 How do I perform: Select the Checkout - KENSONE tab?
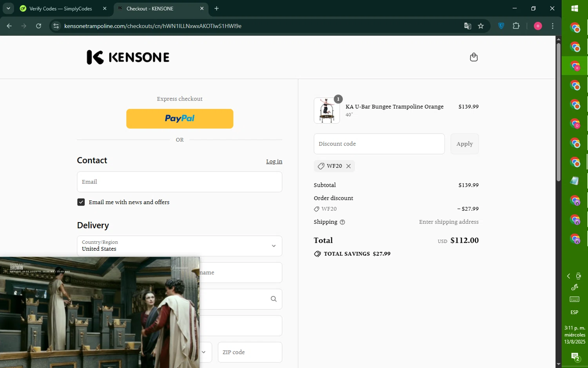[x=161, y=8]
